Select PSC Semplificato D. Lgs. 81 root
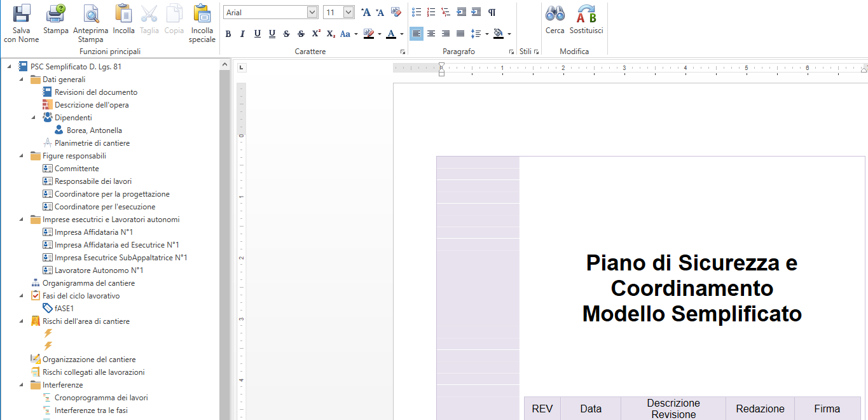This screenshot has height=420, width=868. point(76,67)
